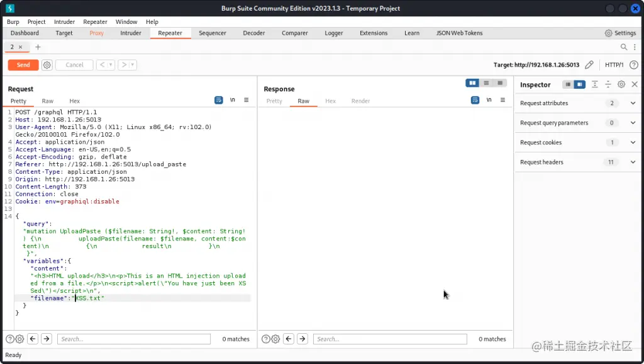Select the response Render tab
Image resolution: width=644 pixels, height=364 pixels.
pyautogui.click(x=360, y=101)
